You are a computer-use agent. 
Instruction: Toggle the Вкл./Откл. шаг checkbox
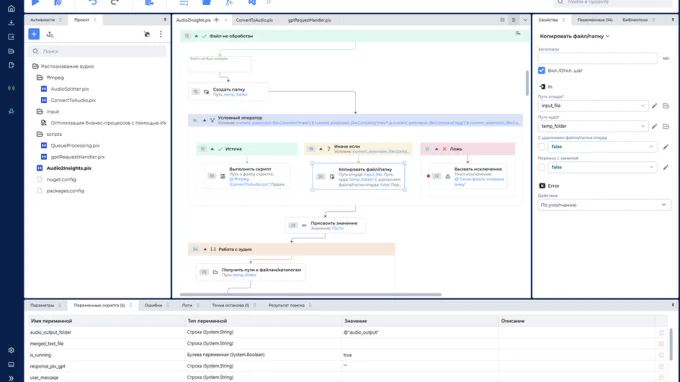pyautogui.click(x=542, y=70)
